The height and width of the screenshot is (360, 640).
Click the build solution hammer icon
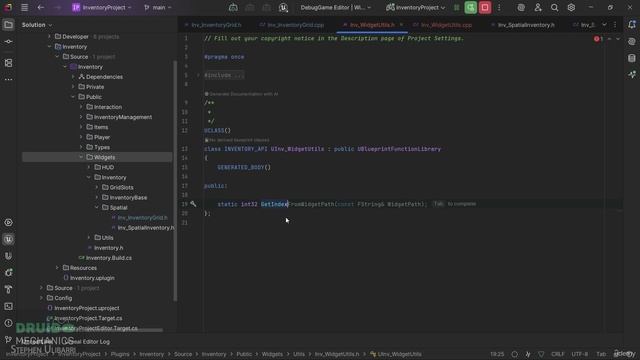click(233, 7)
